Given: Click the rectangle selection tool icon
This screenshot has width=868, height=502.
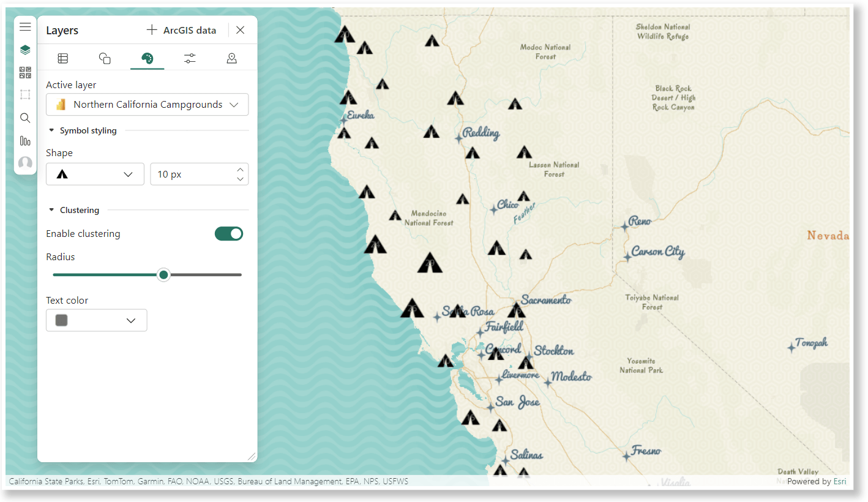Looking at the screenshot, I should tap(25, 95).
